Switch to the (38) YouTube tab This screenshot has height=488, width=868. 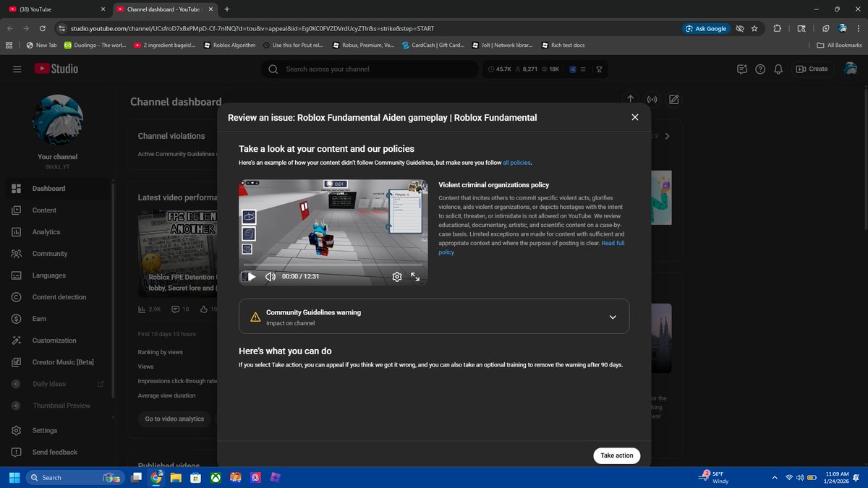coord(56,9)
